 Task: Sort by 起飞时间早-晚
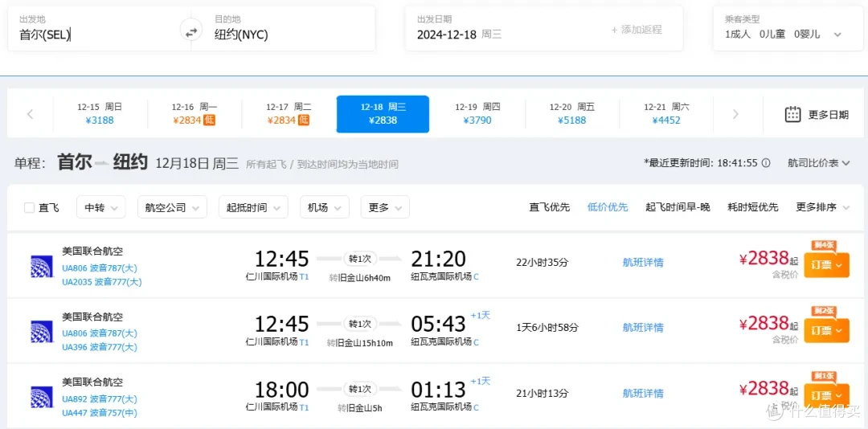678,207
